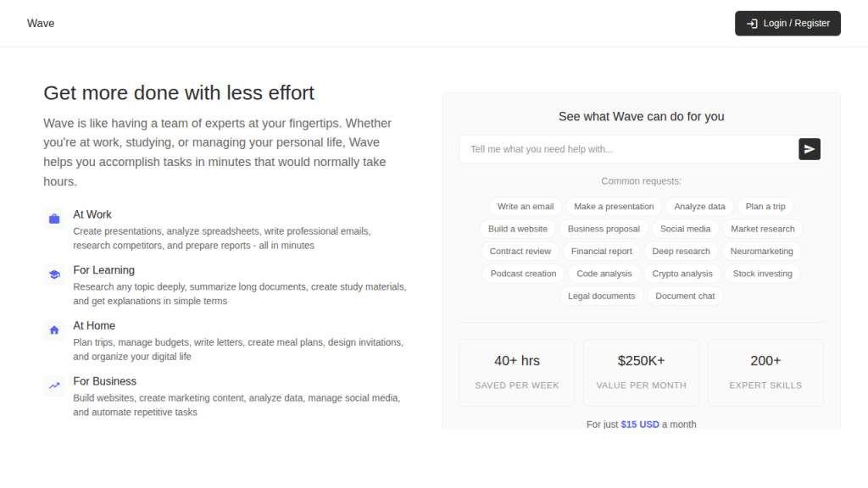Select the 'Write an email' request chip

(526, 207)
